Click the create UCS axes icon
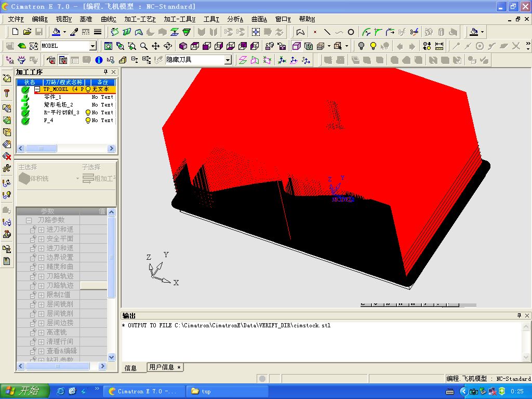Image resolution: width=532 pixels, height=399 pixels. (282, 60)
